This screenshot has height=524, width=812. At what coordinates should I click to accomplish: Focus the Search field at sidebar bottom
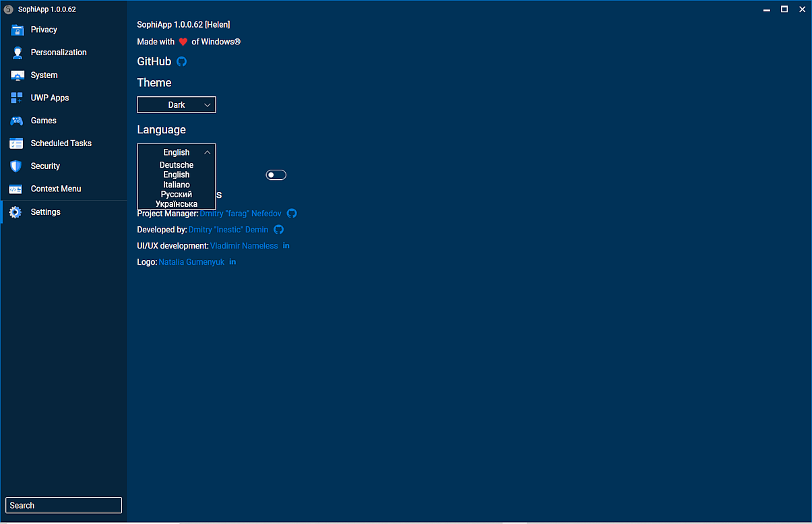pyautogui.click(x=63, y=505)
